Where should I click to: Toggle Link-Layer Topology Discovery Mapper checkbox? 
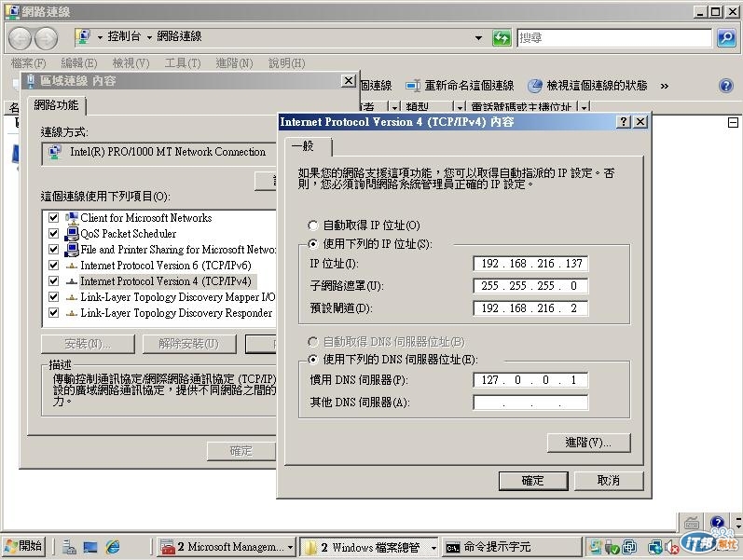53,297
